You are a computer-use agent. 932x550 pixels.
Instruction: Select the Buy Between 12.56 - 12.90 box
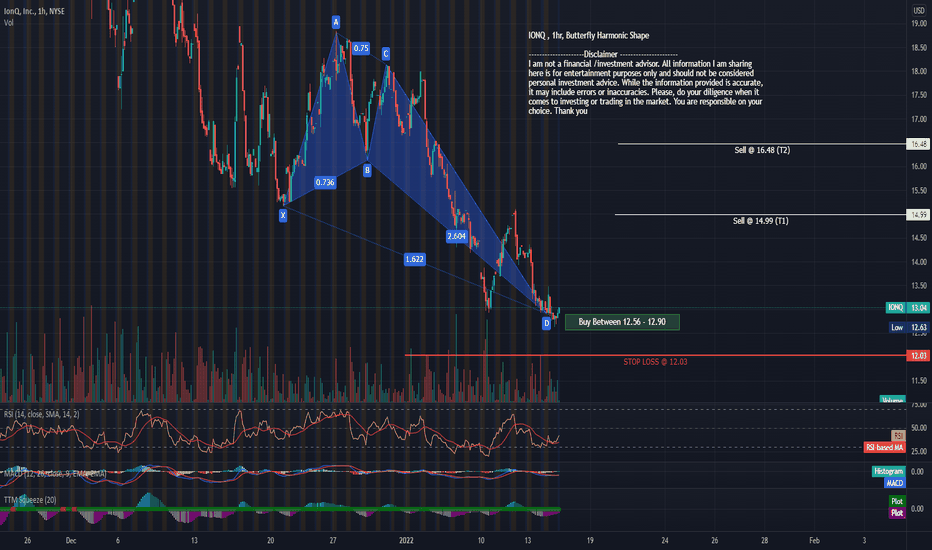(622, 322)
